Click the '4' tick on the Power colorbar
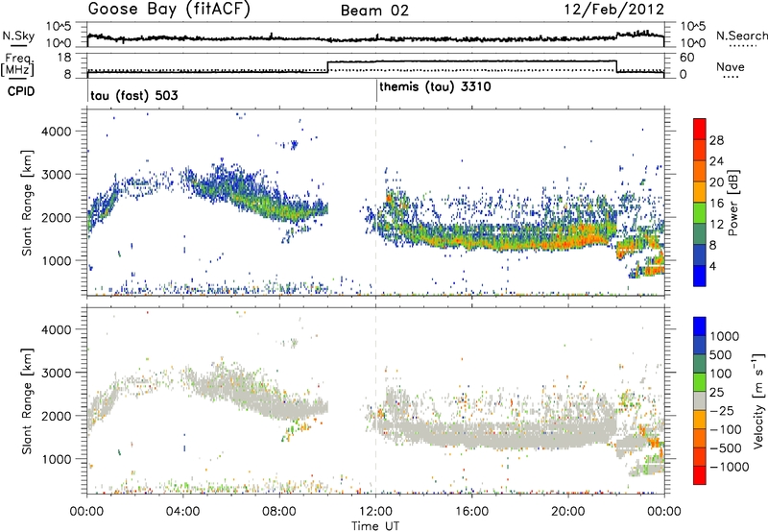 pyautogui.click(x=712, y=267)
